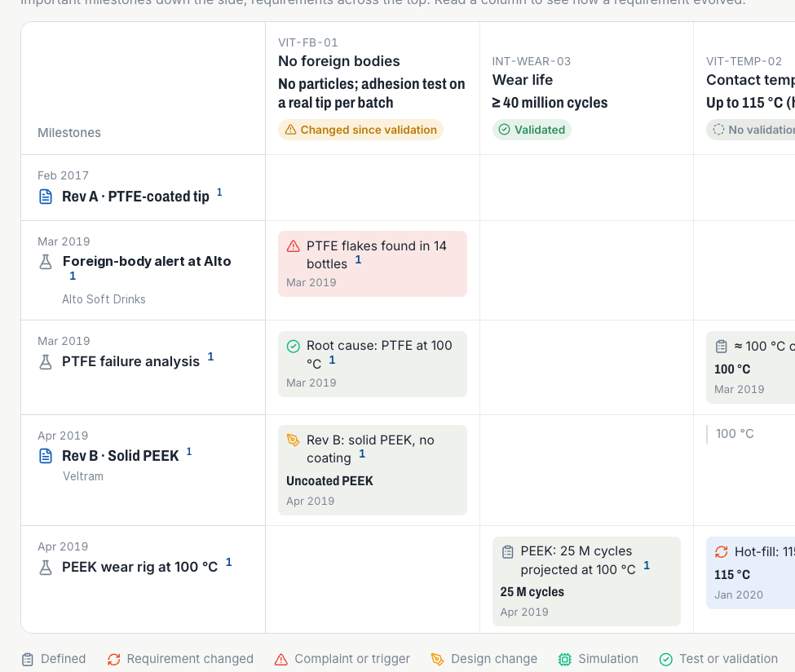This screenshot has width=795, height=672.
Task: Click the flask icon beside Foreign-body alert at Alto
Action: coord(46,262)
